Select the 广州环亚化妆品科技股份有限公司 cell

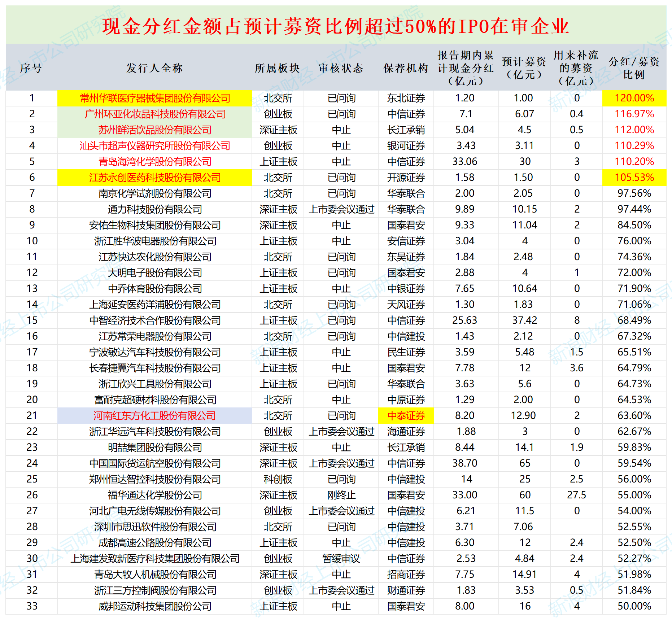[x=155, y=114]
